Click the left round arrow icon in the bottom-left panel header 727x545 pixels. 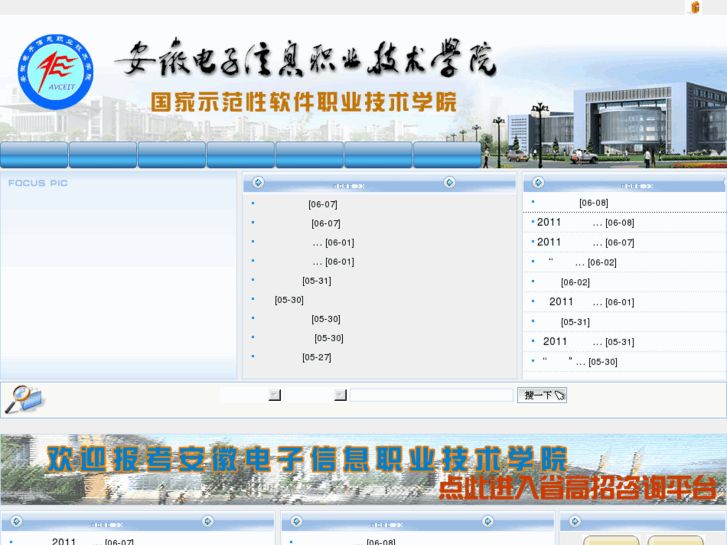16,521
